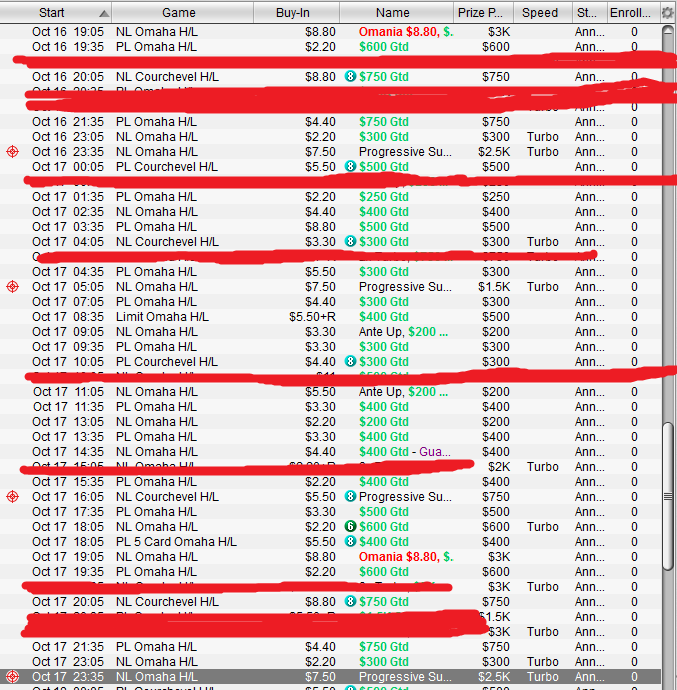Click the 8-max badge on Oct 17 20:05 $750 Gtd

pos(350,602)
